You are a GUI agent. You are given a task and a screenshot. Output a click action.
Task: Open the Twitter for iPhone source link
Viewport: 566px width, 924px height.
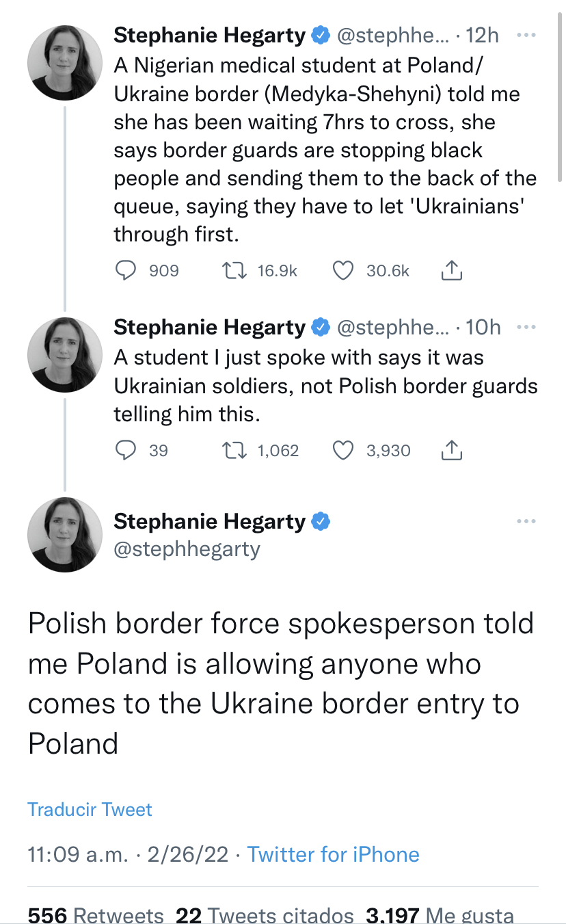coord(333,854)
